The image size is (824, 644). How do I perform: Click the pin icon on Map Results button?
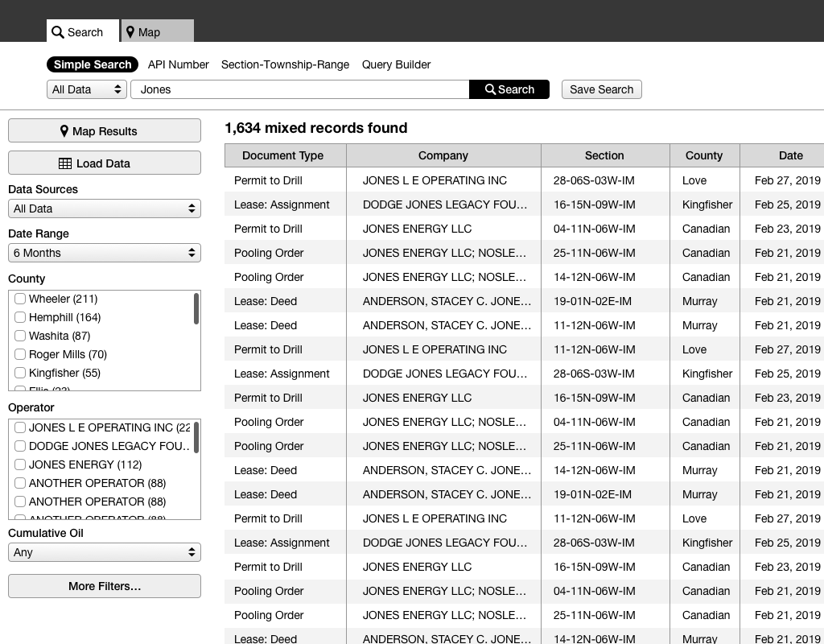(65, 130)
